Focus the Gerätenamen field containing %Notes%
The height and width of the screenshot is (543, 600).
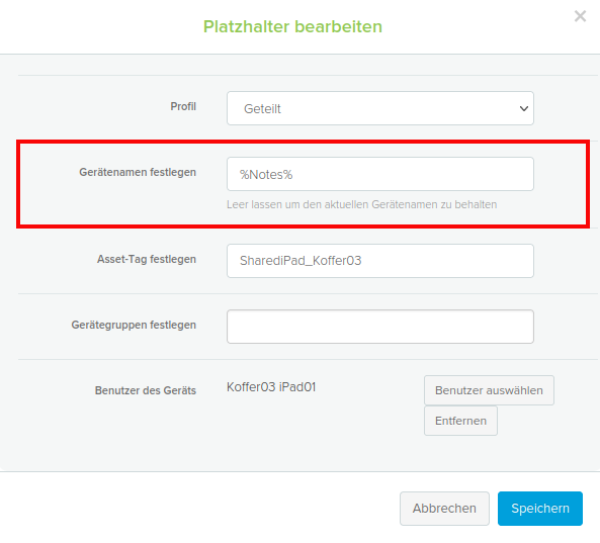click(380, 174)
